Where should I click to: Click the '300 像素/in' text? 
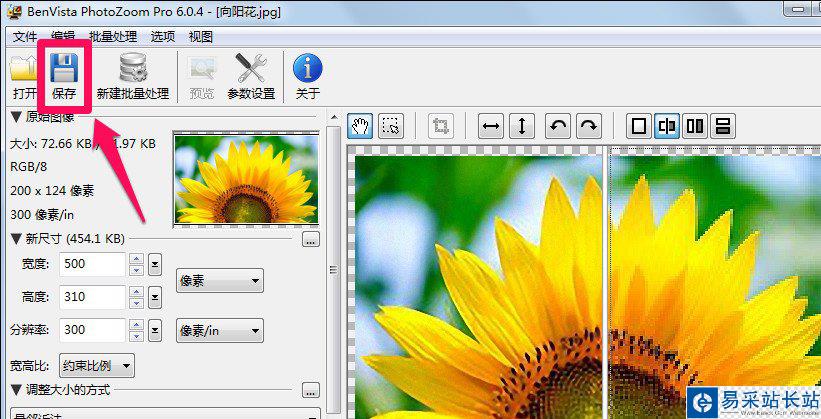42,215
